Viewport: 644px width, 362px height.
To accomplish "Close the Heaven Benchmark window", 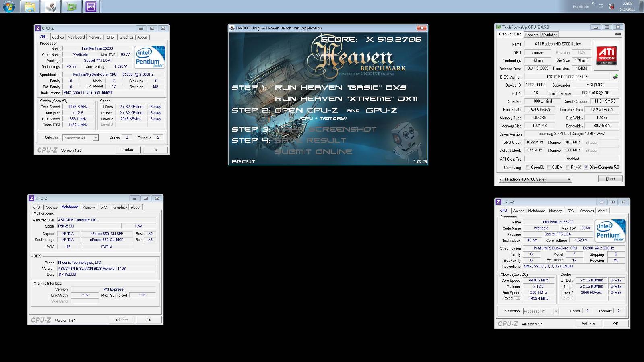I will click(x=421, y=28).
